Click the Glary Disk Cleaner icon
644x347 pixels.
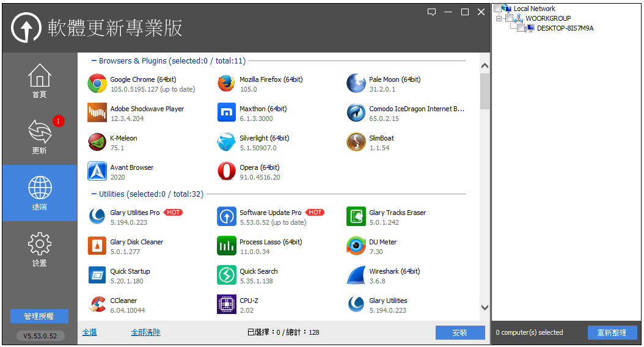[x=97, y=246]
